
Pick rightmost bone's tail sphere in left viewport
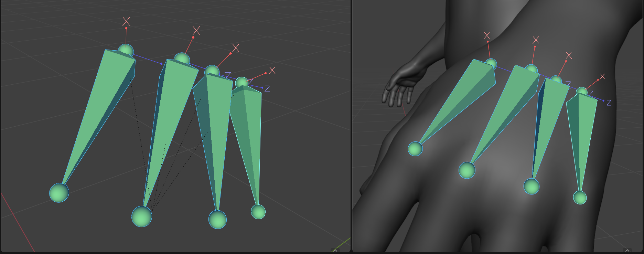pyautogui.click(x=258, y=212)
